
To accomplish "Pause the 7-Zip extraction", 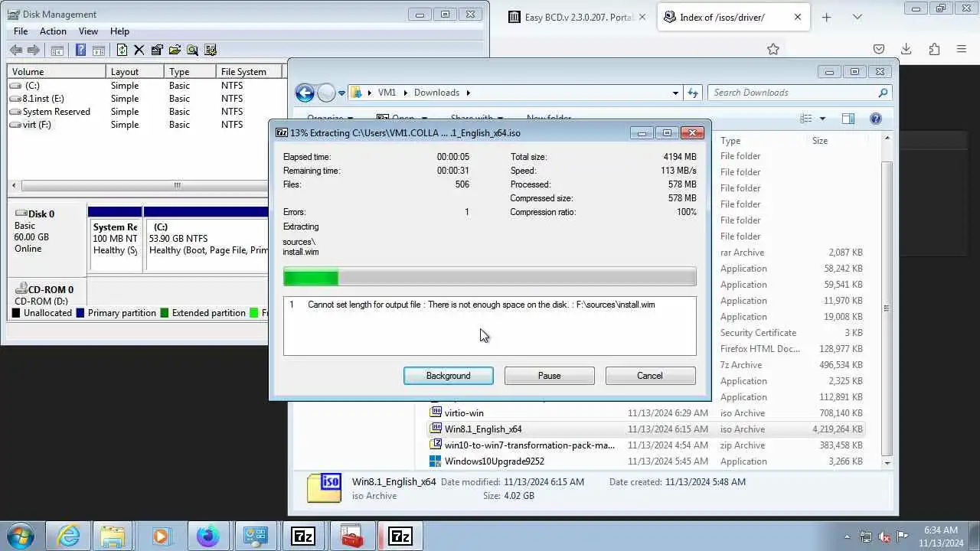I will click(x=549, y=376).
